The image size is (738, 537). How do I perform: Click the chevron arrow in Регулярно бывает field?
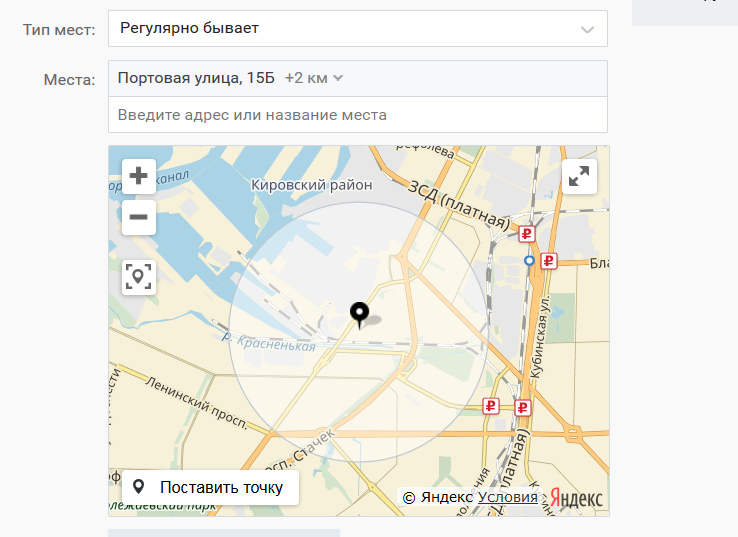click(587, 29)
